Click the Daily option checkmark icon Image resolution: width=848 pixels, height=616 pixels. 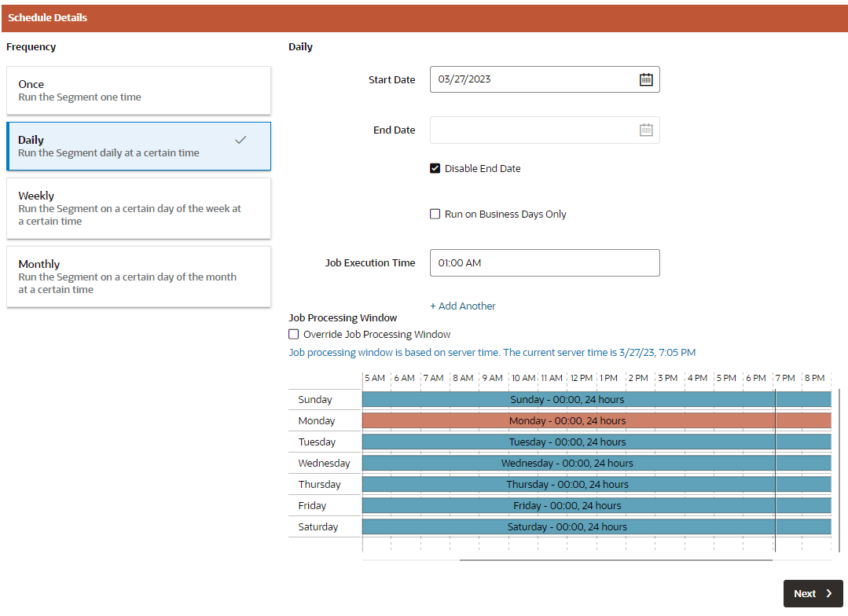click(x=240, y=140)
